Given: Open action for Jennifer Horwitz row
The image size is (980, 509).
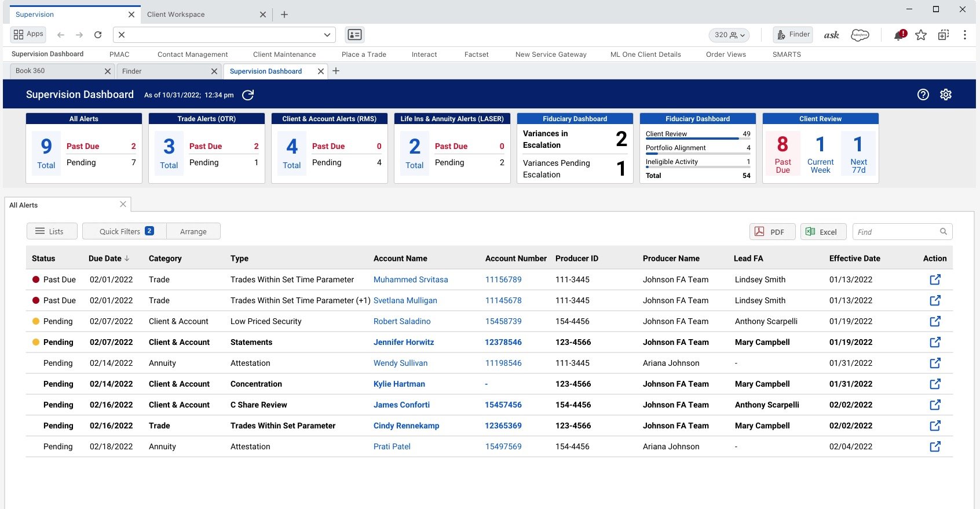Looking at the screenshot, I should click(935, 342).
